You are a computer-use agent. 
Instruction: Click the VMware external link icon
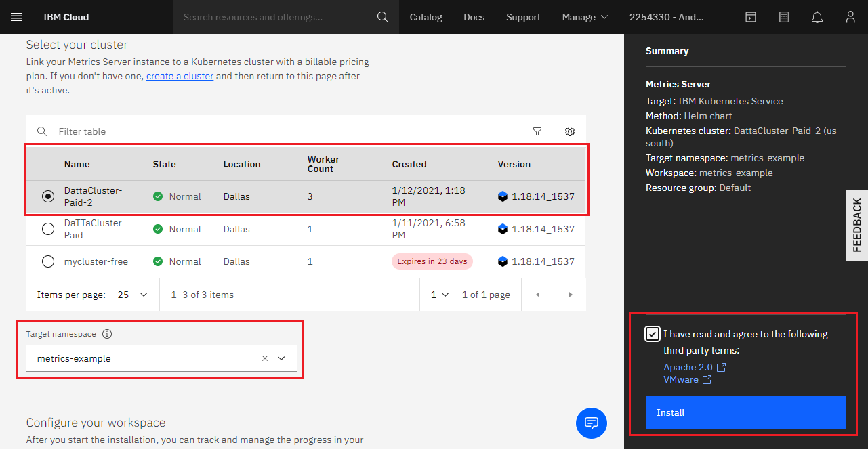tap(707, 379)
